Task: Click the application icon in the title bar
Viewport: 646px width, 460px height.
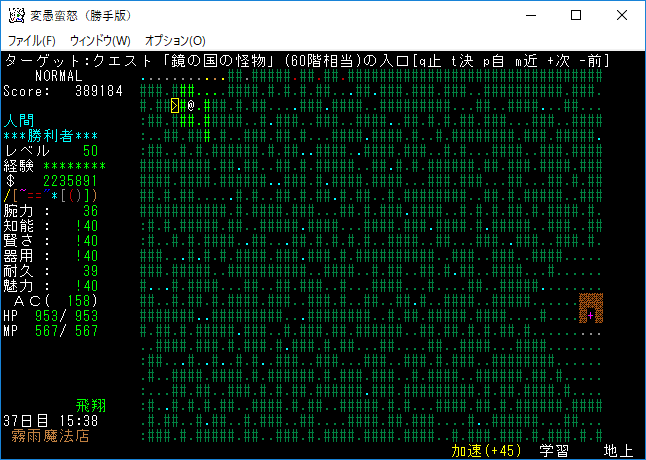Action: [x=16, y=15]
